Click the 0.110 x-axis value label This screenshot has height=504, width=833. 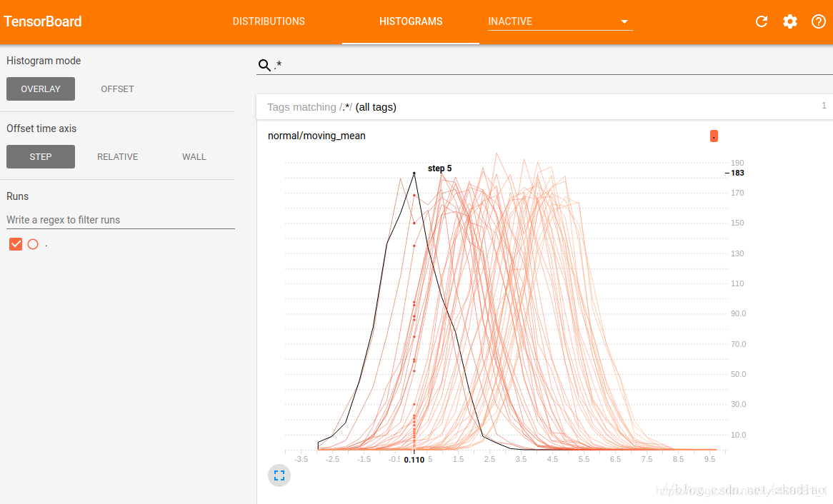pyautogui.click(x=414, y=460)
